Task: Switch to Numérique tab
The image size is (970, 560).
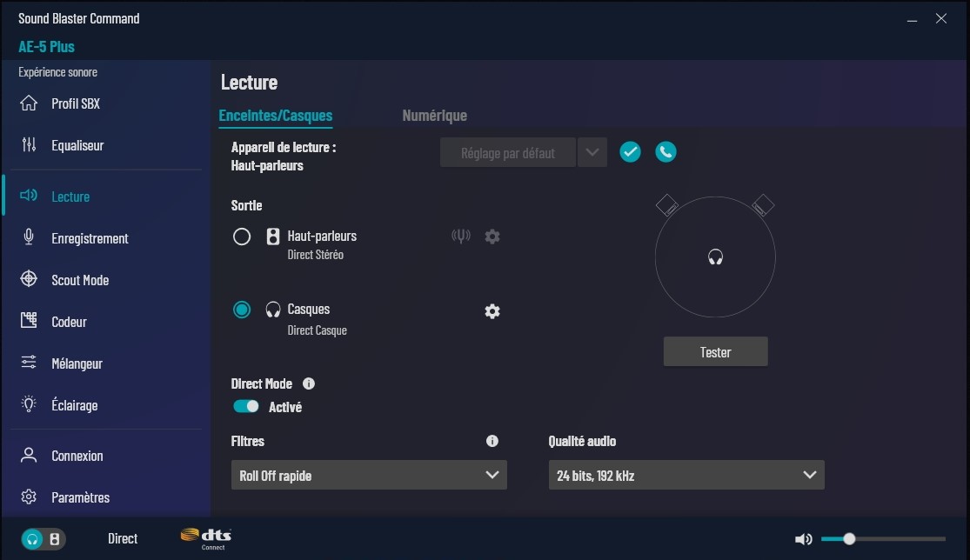Action: [434, 115]
